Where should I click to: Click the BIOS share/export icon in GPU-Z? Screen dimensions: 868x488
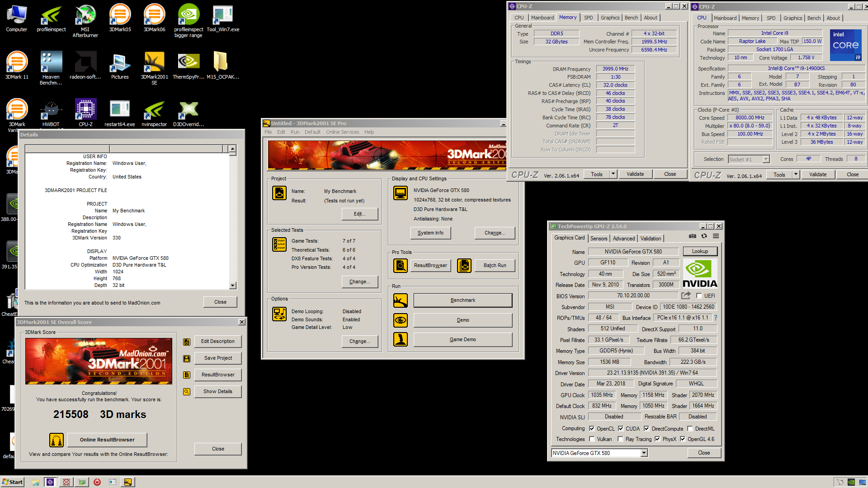[x=686, y=296]
